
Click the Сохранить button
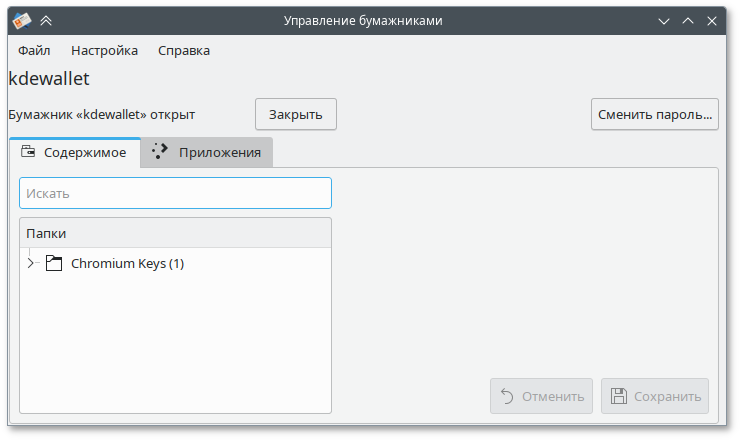click(x=655, y=396)
